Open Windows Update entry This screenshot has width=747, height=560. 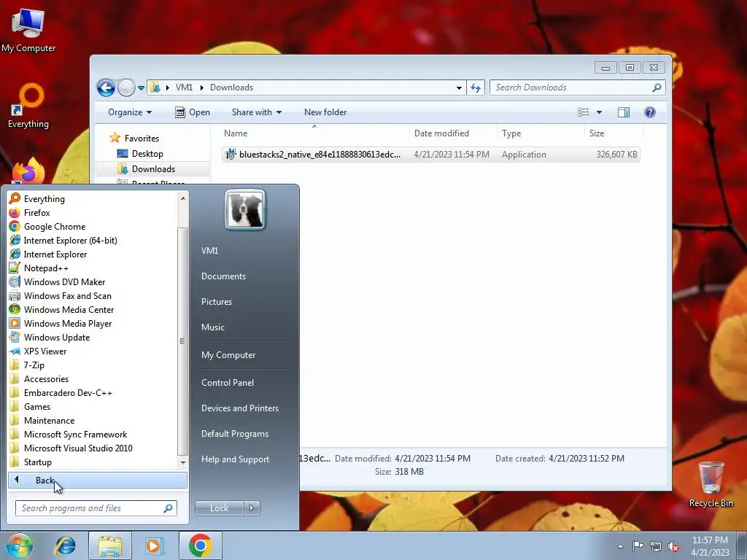[57, 337]
